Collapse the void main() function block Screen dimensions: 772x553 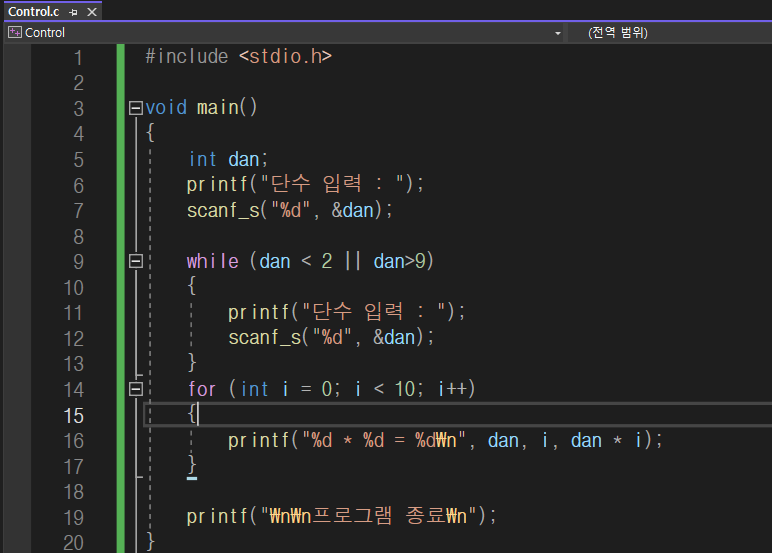tap(136, 108)
